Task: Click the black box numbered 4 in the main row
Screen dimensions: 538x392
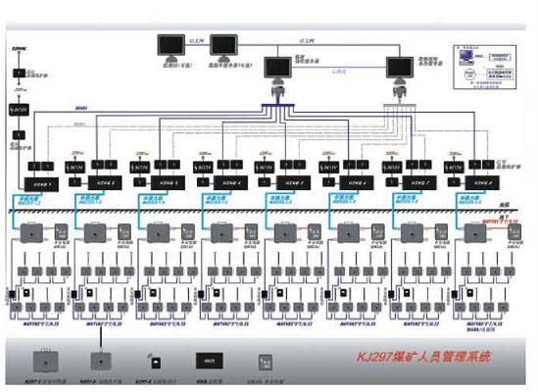Action: click(x=231, y=183)
